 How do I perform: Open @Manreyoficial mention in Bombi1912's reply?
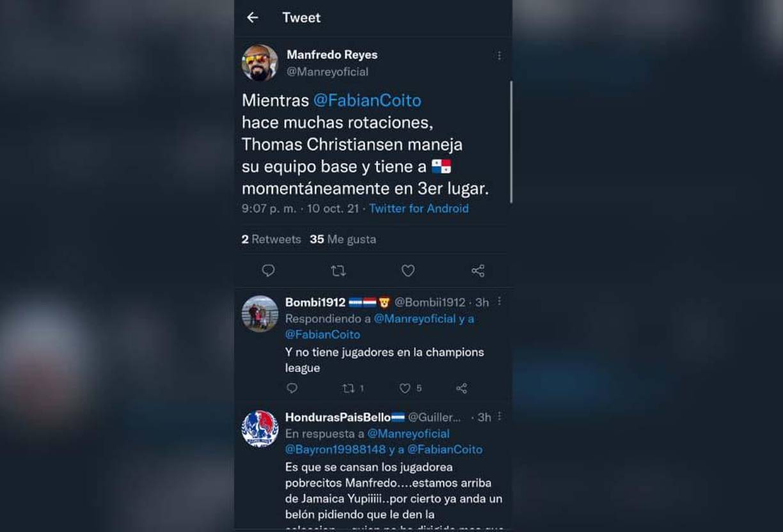[x=416, y=320]
